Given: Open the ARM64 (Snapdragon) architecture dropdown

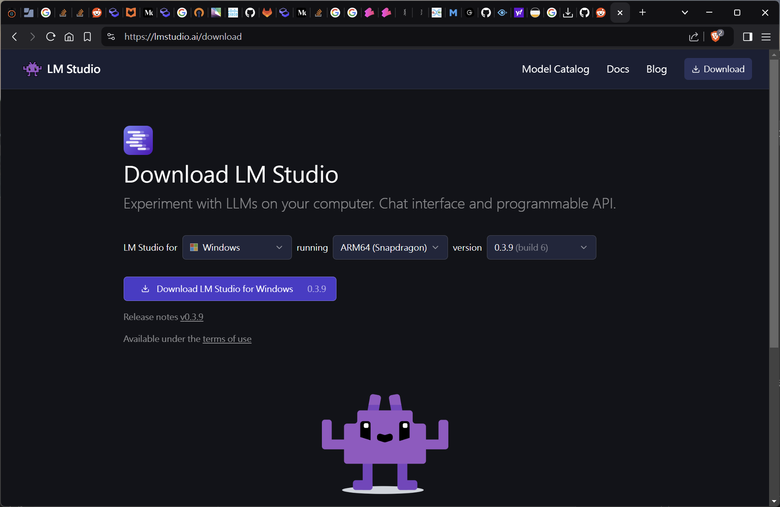Looking at the screenshot, I should pyautogui.click(x=390, y=247).
